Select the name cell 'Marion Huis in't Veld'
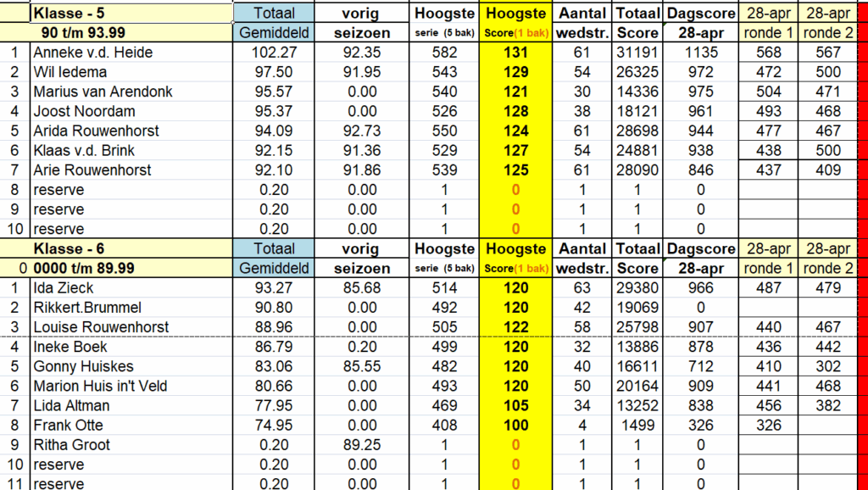 131,386
